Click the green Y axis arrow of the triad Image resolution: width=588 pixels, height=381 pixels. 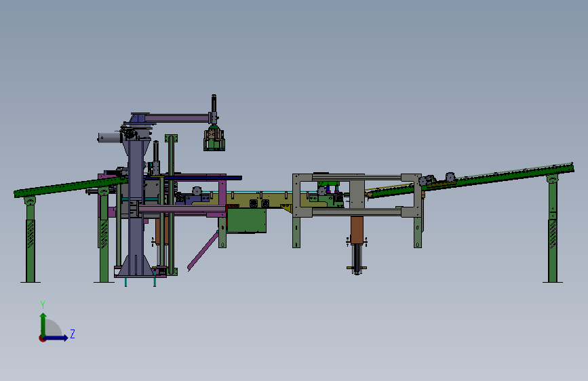[43, 325]
